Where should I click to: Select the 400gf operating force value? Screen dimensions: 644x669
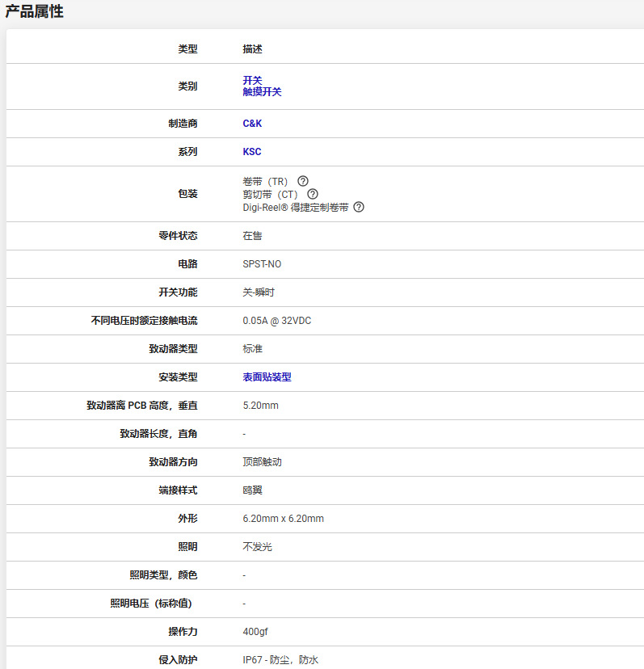click(x=255, y=632)
